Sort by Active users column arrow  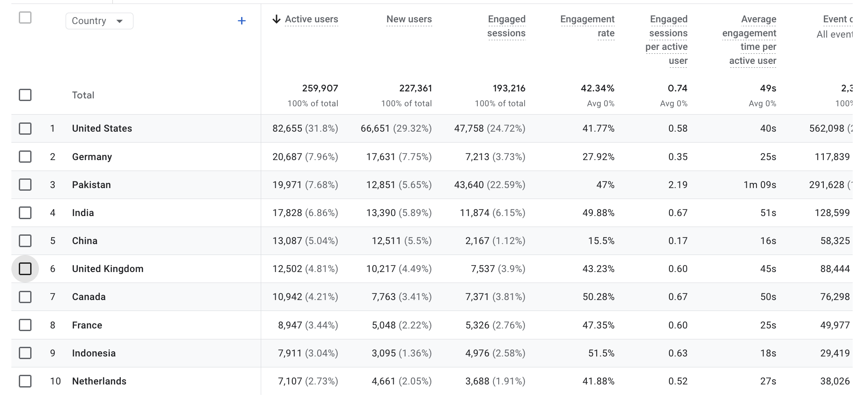(x=276, y=19)
